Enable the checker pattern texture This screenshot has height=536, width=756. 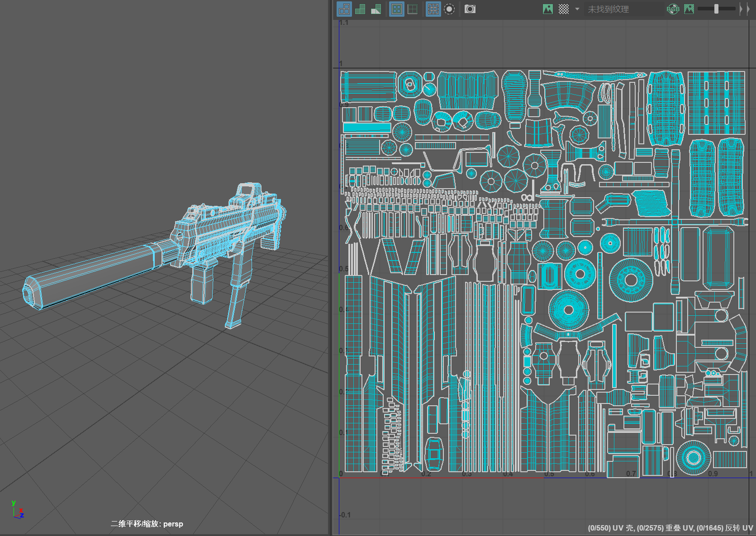(x=564, y=9)
